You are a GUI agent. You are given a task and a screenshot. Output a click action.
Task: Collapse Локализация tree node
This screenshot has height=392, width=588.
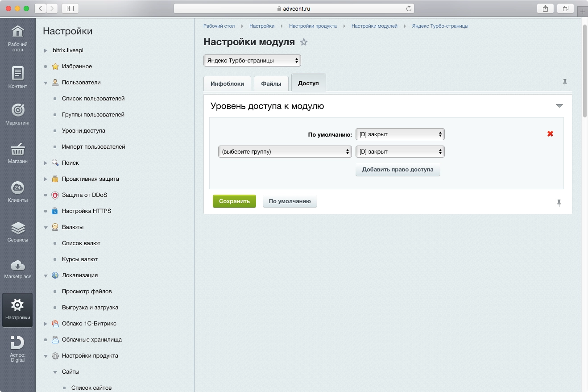[46, 275]
